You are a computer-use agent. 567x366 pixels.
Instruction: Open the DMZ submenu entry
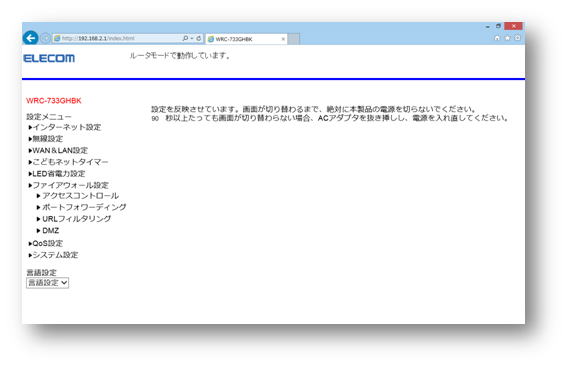pyautogui.click(x=48, y=230)
